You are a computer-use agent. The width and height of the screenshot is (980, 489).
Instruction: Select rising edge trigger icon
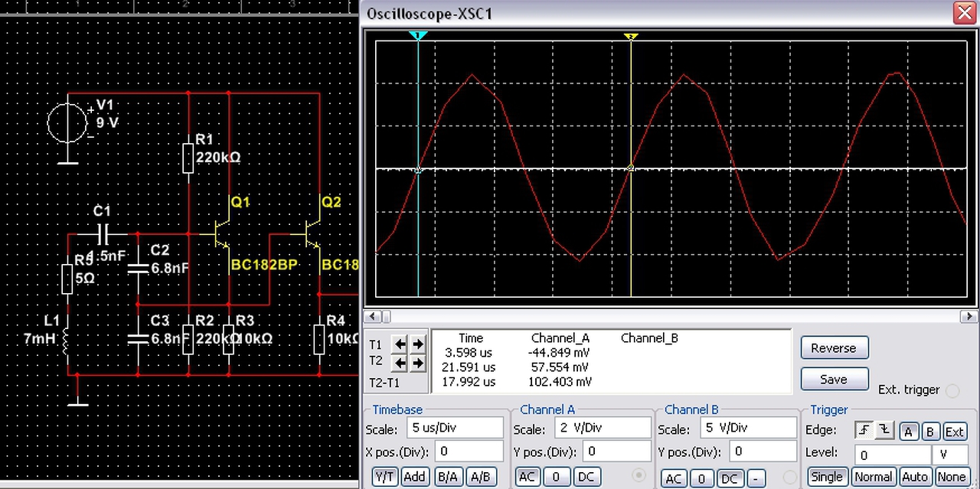864,431
